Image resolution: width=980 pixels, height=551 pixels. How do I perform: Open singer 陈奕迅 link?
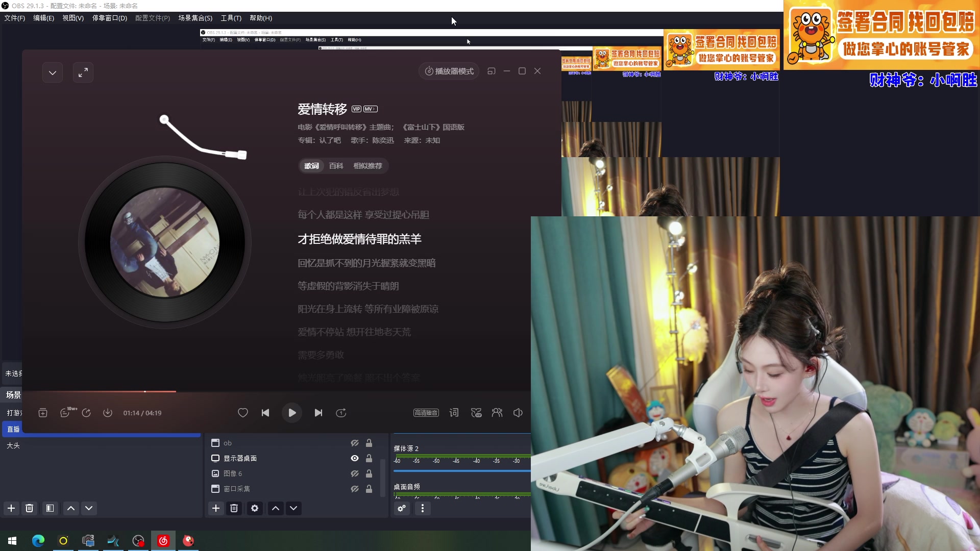point(383,140)
